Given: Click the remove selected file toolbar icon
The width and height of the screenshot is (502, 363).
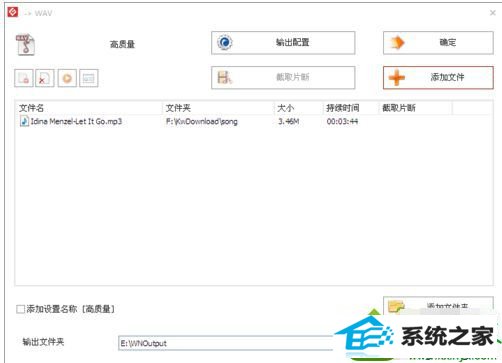Looking at the screenshot, I should [24, 78].
